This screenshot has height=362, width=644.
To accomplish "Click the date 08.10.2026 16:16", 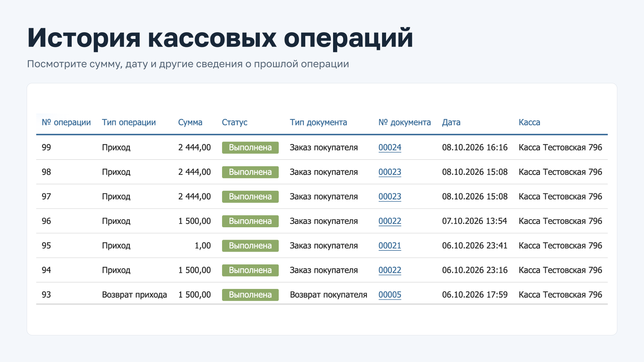I will click(475, 147).
